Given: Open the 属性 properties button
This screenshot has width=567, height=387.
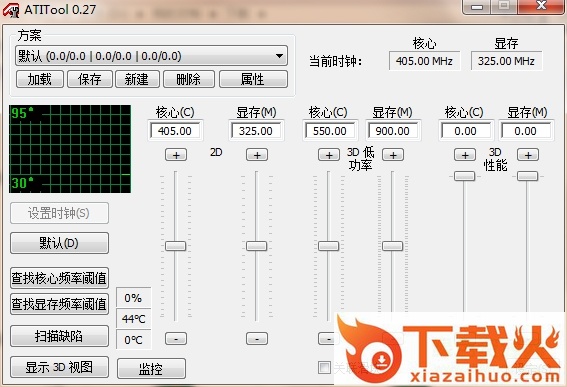Looking at the screenshot, I should pos(253,79).
